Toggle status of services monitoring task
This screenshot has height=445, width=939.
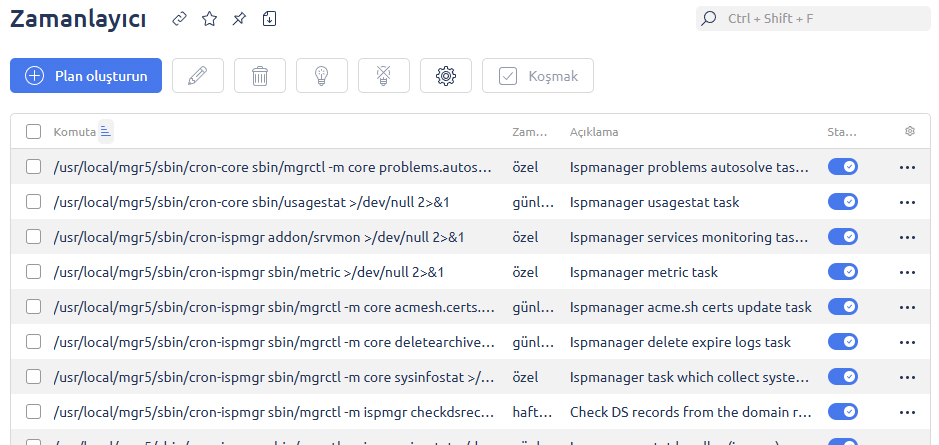pyautogui.click(x=843, y=237)
